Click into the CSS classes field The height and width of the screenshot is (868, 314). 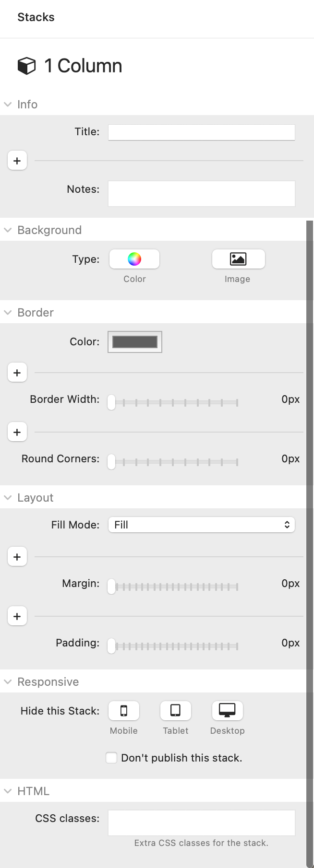(202, 823)
